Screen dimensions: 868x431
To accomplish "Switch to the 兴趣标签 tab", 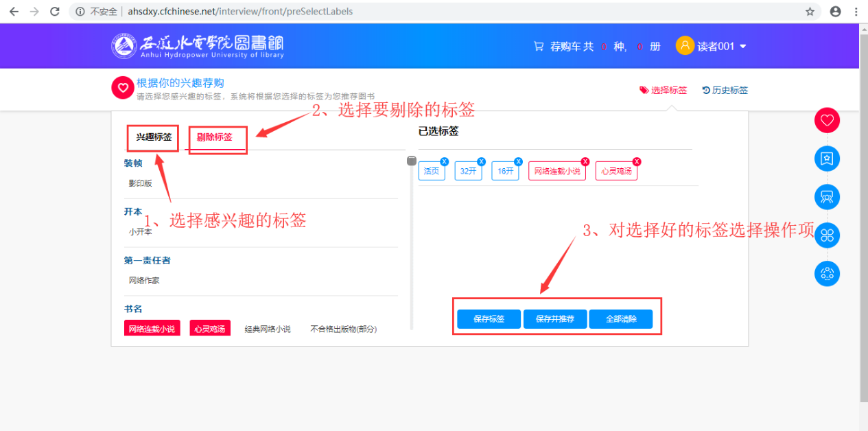I will [x=154, y=137].
